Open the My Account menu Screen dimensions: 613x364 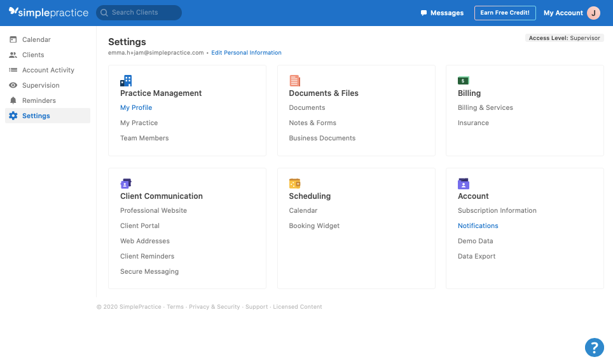click(x=572, y=13)
